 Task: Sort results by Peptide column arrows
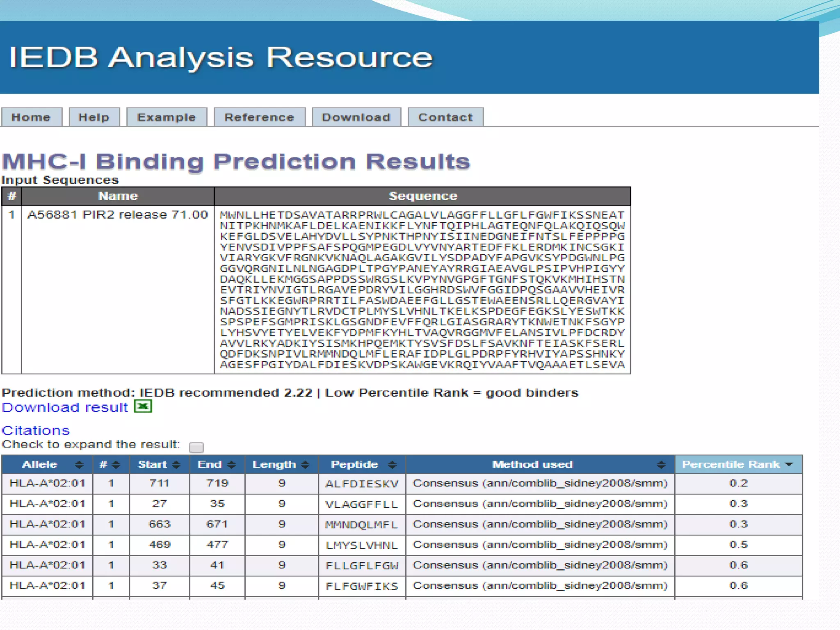(x=392, y=465)
